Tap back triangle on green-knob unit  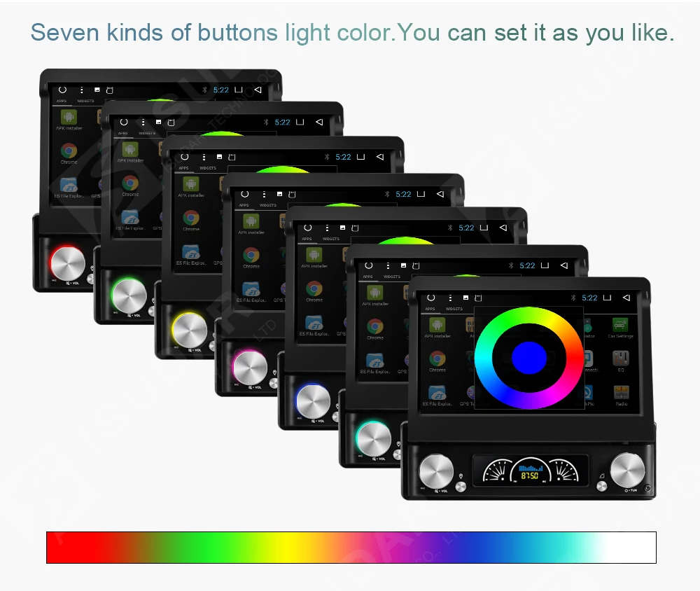point(319,122)
